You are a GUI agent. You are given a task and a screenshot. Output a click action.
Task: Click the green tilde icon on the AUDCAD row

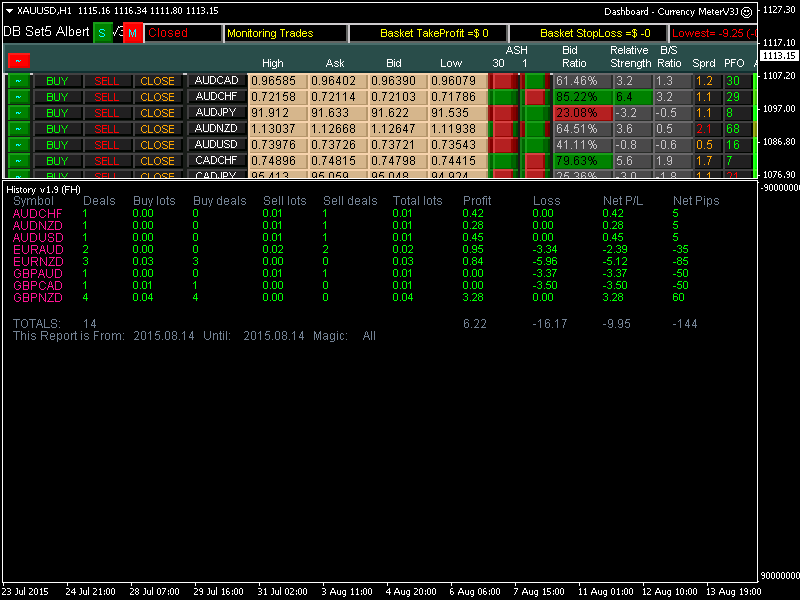point(19,81)
